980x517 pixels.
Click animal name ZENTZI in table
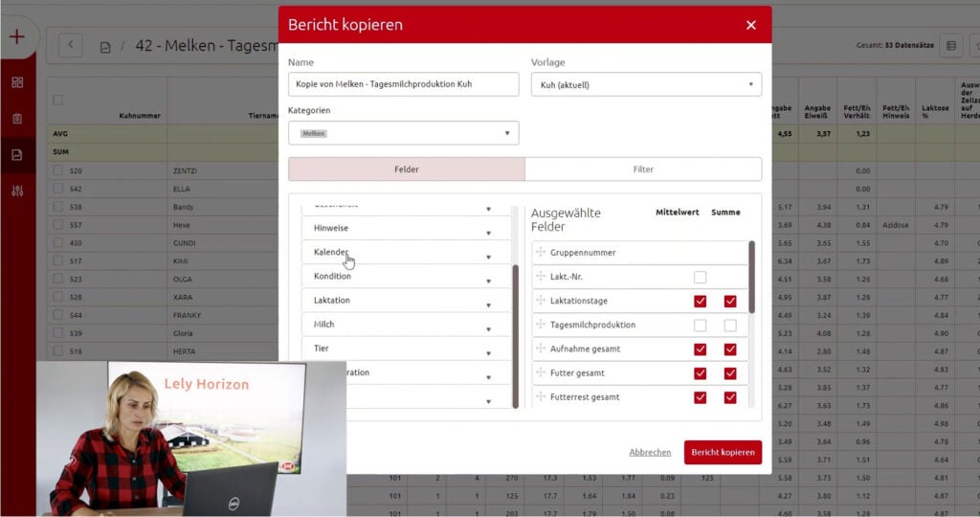[185, 170]
